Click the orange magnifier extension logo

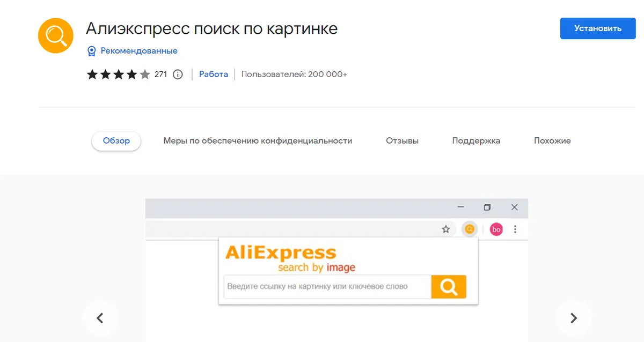coord(55,36)
